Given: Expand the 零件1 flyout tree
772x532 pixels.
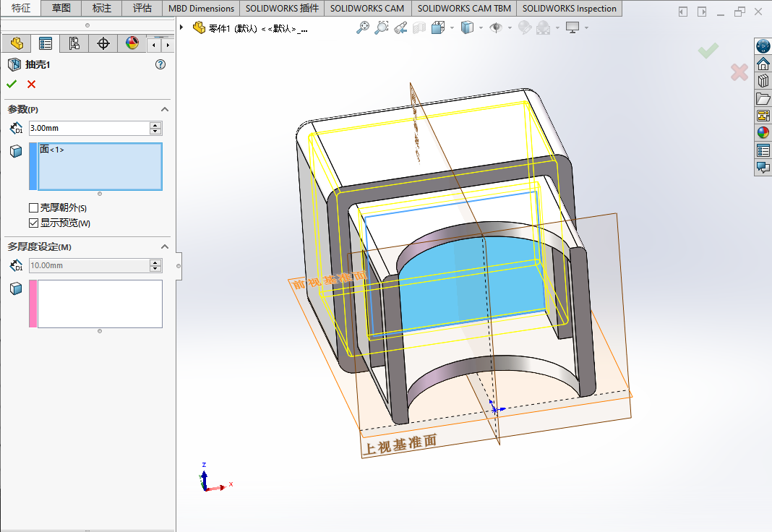Looking at the screenshot, I should pyautogui.click(x=181, y=27).
